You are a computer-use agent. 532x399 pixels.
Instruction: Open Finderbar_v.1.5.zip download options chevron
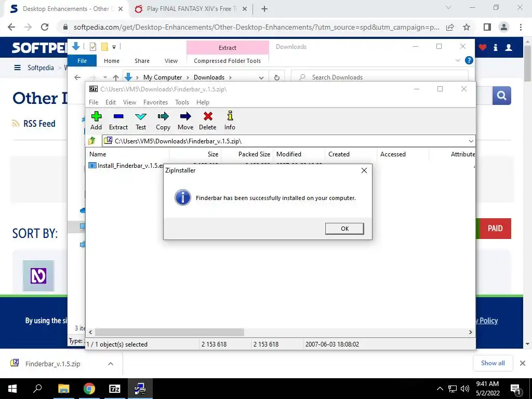pos(111,364)
